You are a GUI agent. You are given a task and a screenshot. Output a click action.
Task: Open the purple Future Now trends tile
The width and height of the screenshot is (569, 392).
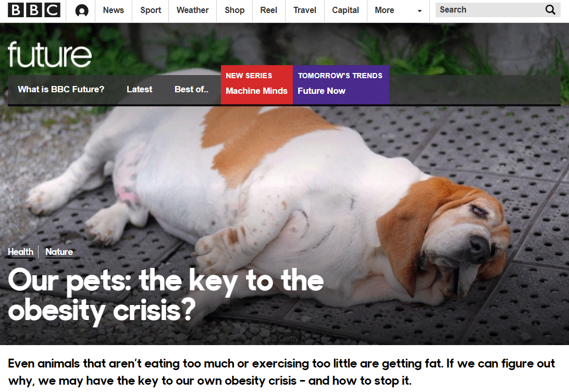pos(341,84)
